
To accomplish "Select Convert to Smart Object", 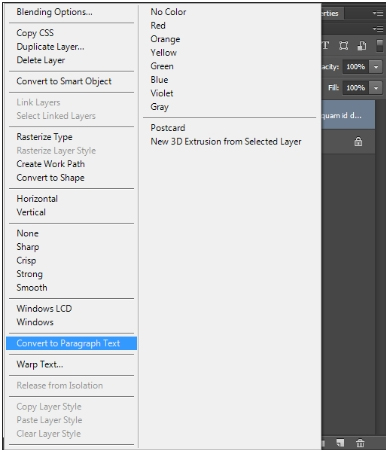I will pyautogui.click(x=64, y=81).
